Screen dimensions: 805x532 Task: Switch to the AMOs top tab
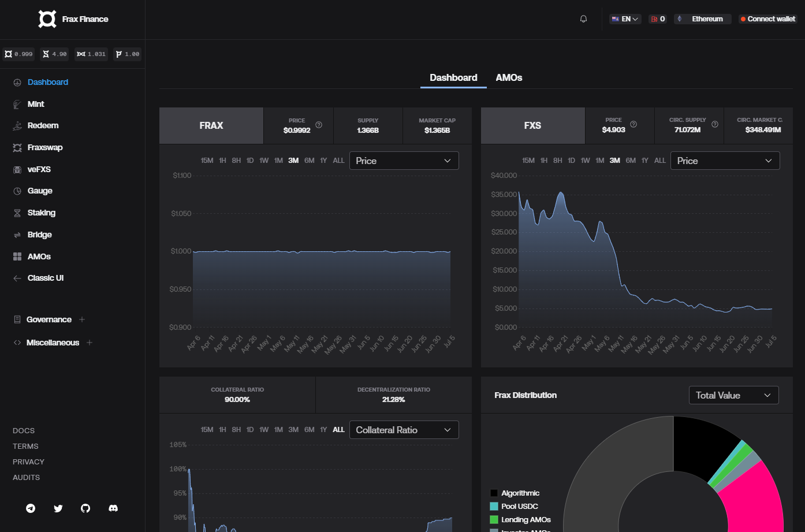(x=509, y=77)
